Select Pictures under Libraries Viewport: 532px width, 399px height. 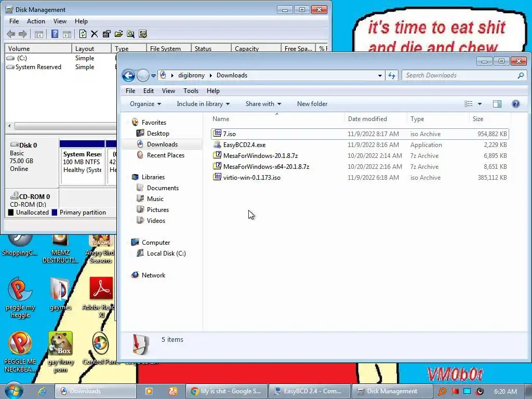(157, 210)
